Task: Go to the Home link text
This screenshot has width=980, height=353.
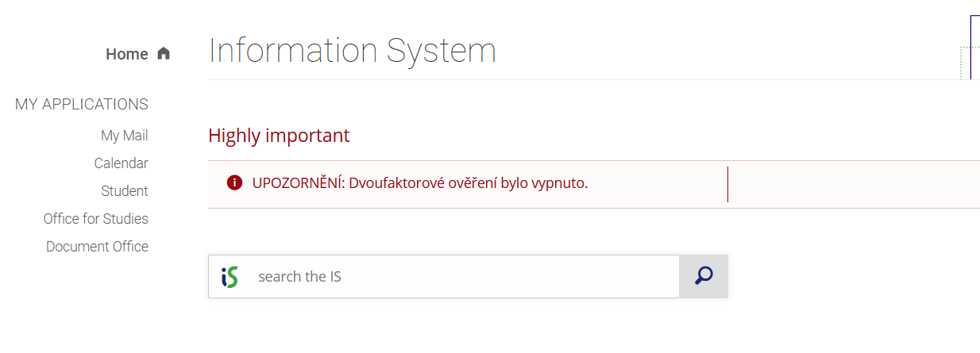Action: 127,54
